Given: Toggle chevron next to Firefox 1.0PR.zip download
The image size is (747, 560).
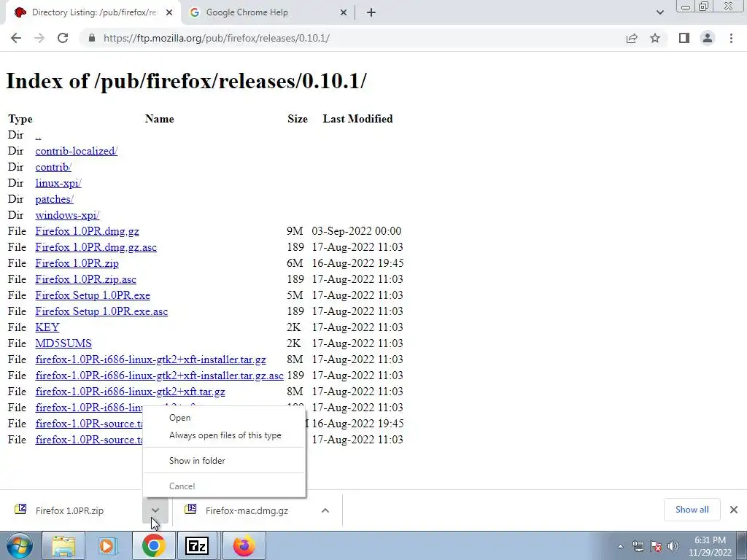Looking at the screenshot, I should (155, 510).
